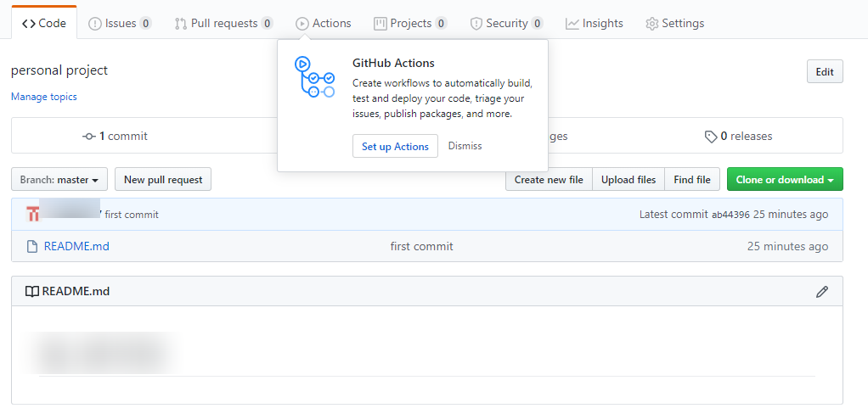Click the Pull requests branch icon
The image size is (868, 414).
pos(180,23)
